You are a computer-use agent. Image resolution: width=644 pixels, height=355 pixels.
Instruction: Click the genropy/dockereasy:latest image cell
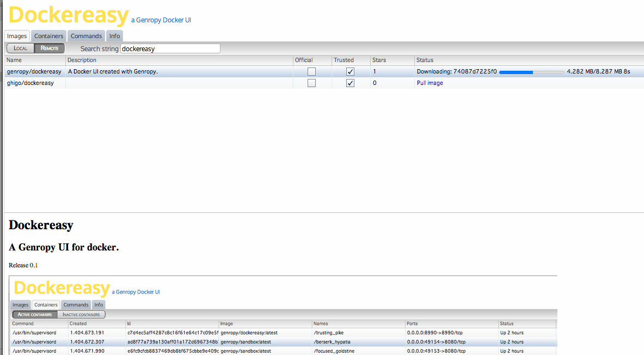tap(249, 333)
